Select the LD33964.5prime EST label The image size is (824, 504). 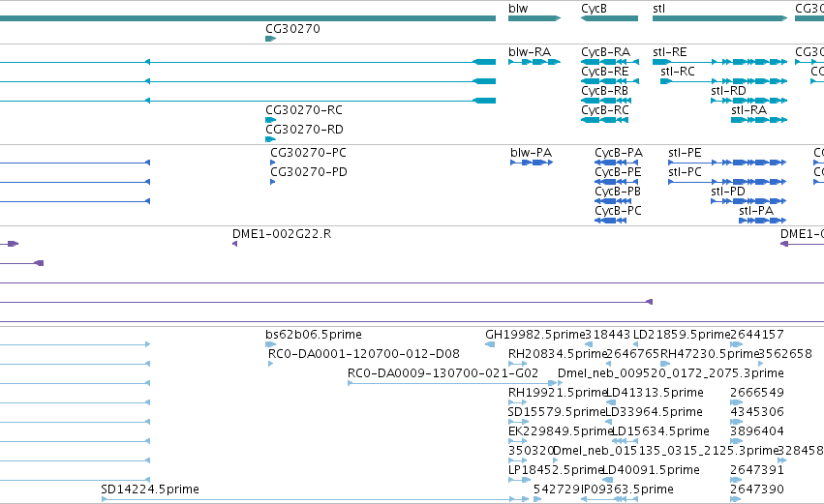coord(654,412)
